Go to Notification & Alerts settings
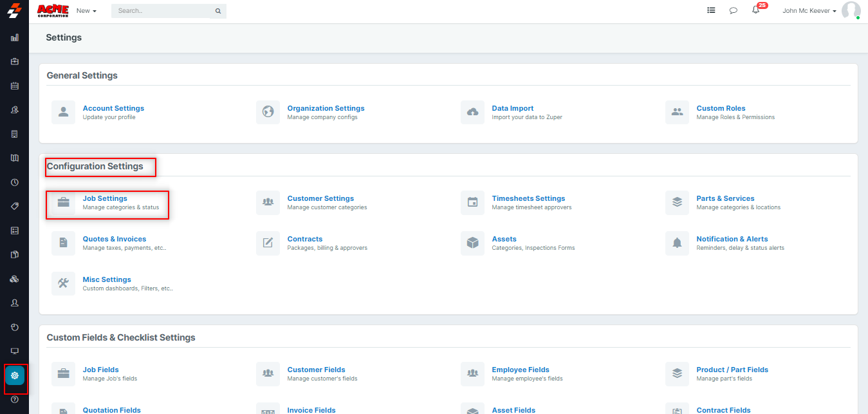 pyautogui.click(x=732, y=239)
